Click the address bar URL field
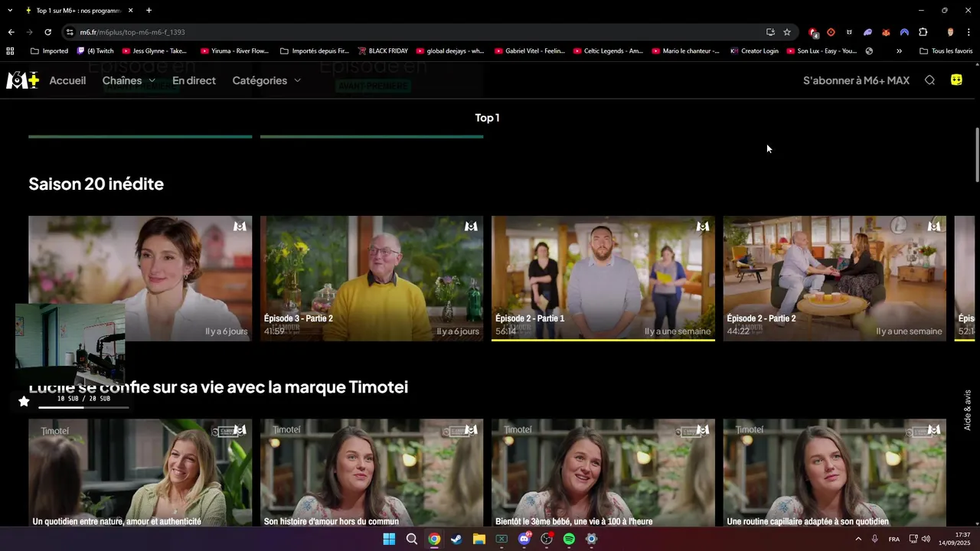The image size is (980, 551). tap(413, 32)
